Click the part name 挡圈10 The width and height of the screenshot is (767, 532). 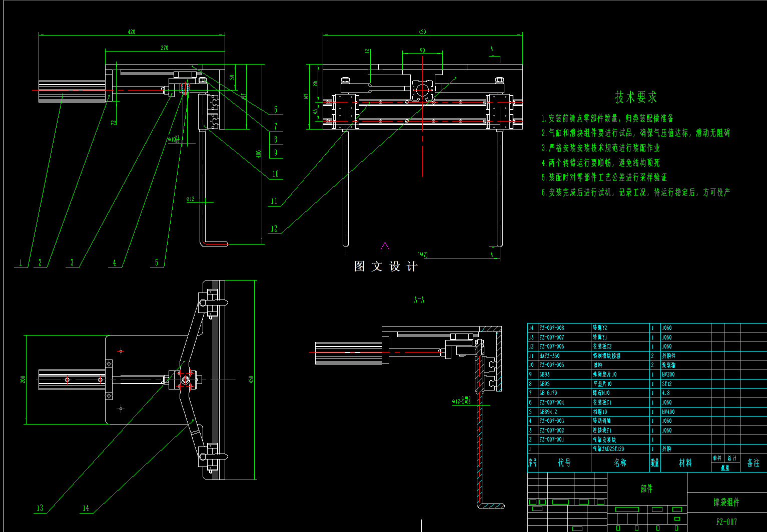[600, 412]
